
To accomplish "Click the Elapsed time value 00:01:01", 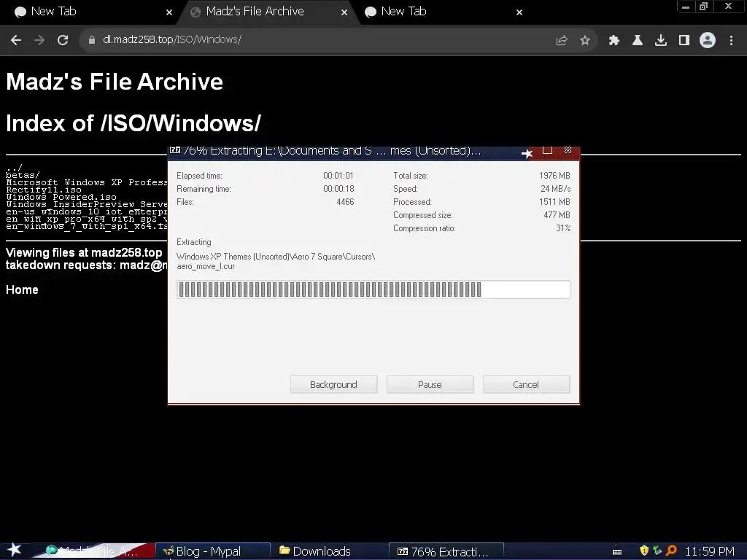I will (x=338, y=176).
